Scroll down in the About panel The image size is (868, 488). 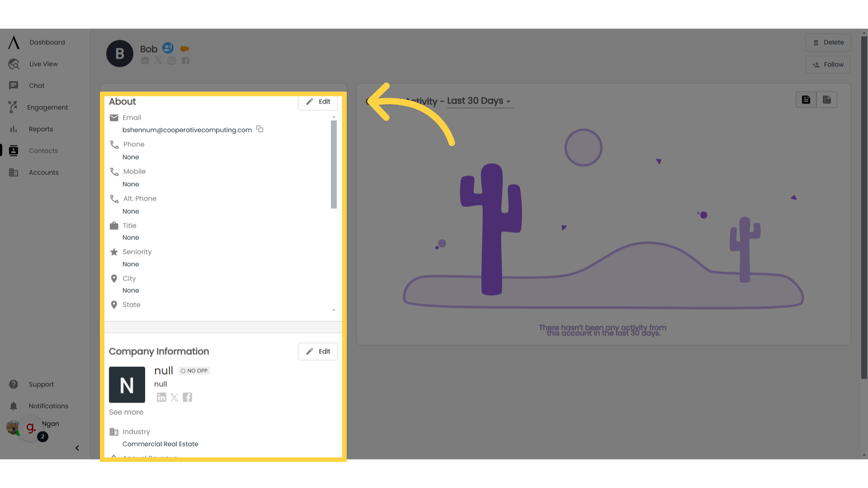click(x=334, y=310)
